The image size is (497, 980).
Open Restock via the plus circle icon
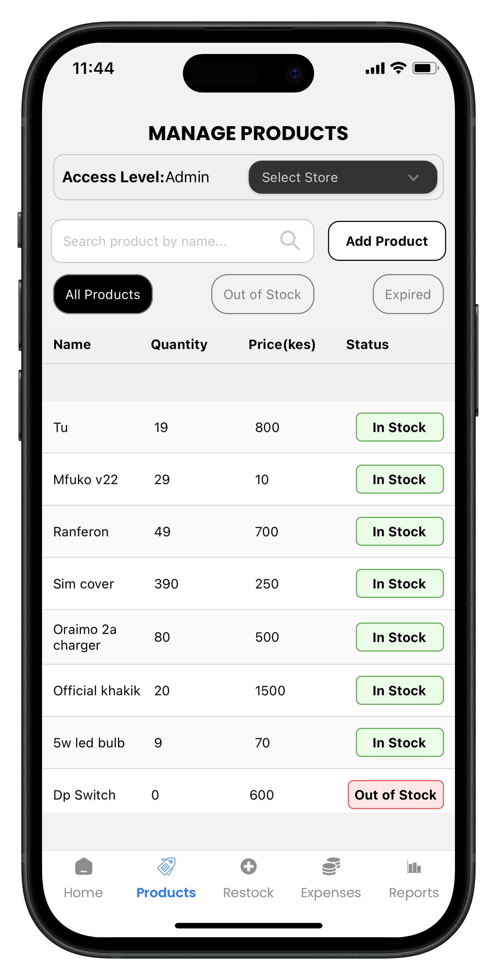(248, 867)
